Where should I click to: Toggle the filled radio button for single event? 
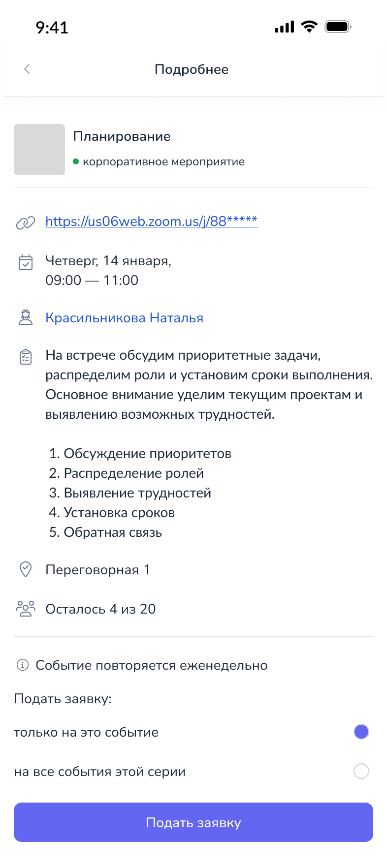tap(361, 732)
